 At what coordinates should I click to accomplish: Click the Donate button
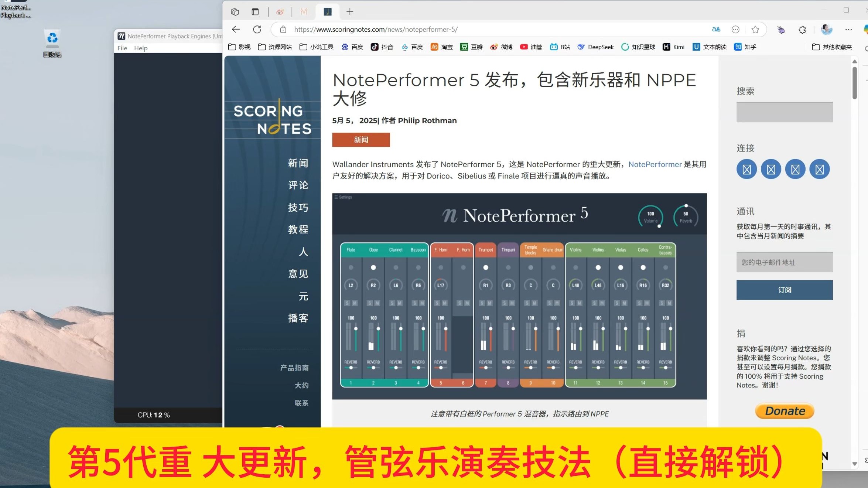[x=785, y=411]
